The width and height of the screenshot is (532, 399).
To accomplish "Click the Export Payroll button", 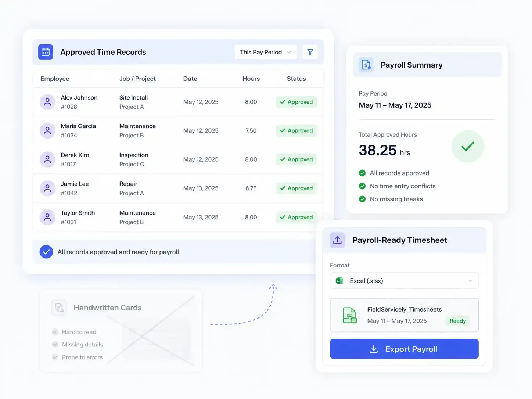I will coord(404,349).
